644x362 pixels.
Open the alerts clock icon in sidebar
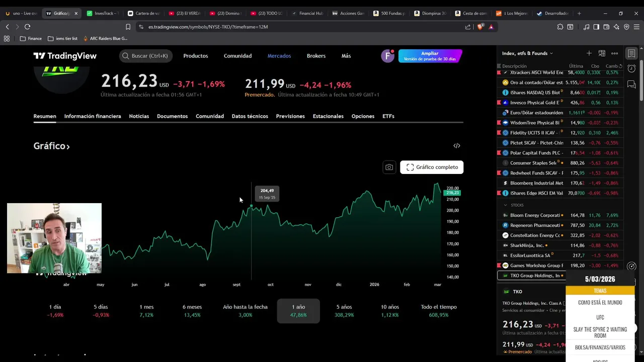(631, 68)
